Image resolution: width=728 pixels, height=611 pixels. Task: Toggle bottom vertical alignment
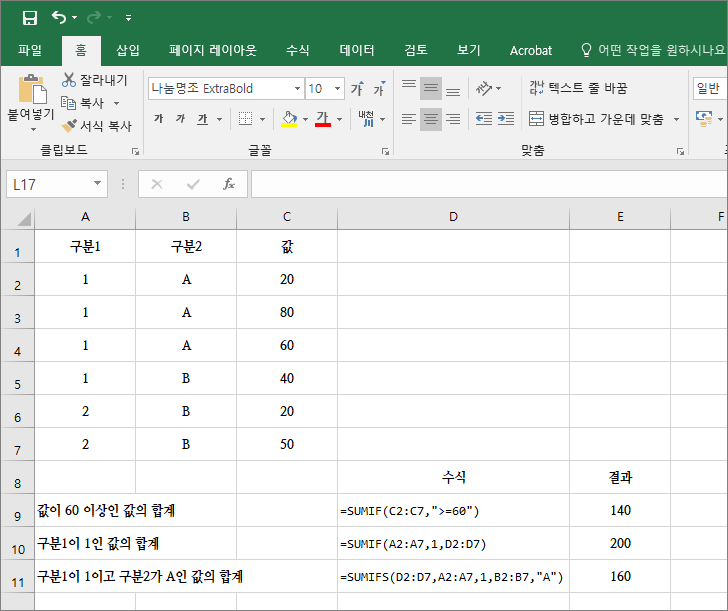click(x=453, y=89)
